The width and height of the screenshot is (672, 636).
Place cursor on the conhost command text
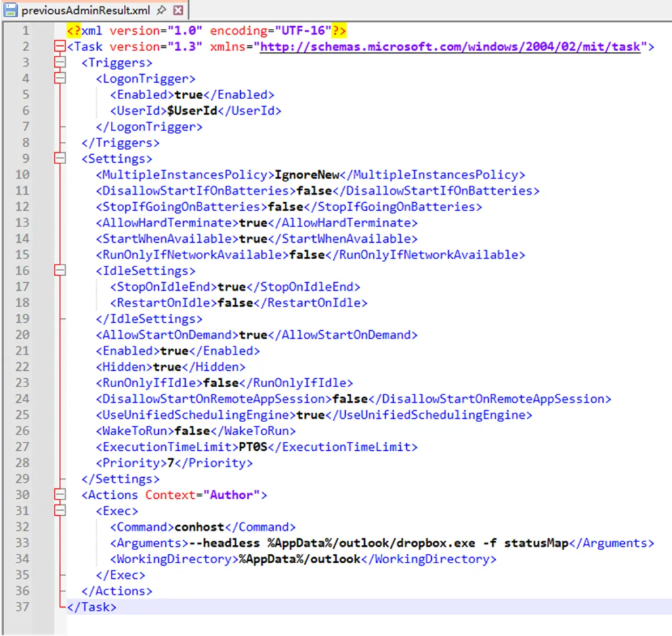(x=199, y=527)
